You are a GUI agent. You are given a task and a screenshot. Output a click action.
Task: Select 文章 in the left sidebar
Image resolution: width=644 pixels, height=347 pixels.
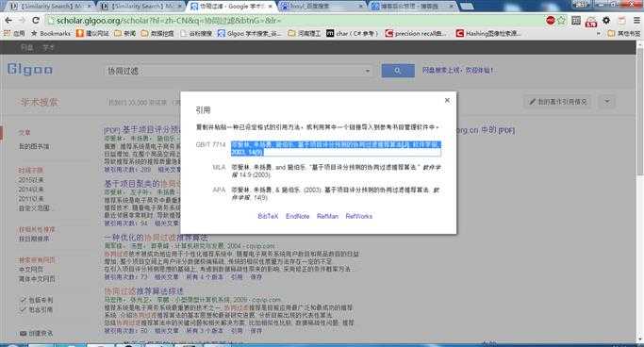[x=25, y=132]
